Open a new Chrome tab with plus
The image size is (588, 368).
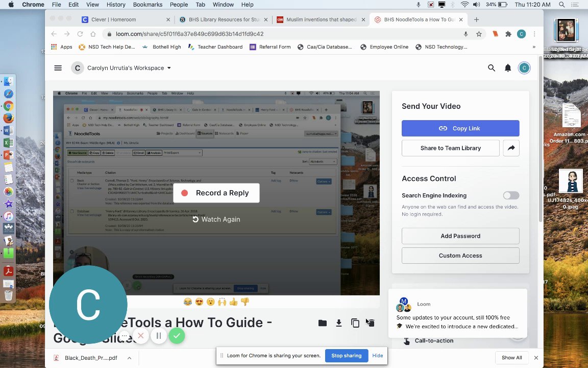tap(476, 19)
